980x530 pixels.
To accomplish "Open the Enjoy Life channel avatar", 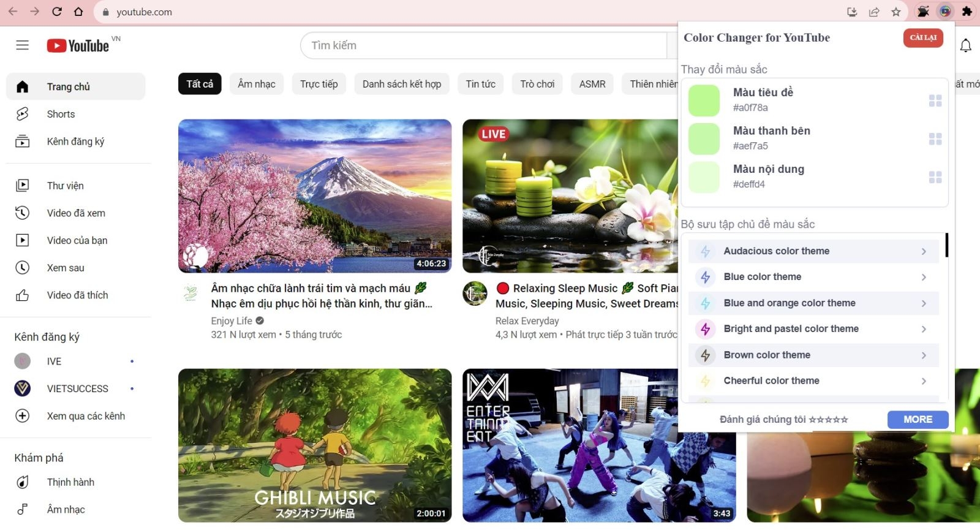I will 190,293.
